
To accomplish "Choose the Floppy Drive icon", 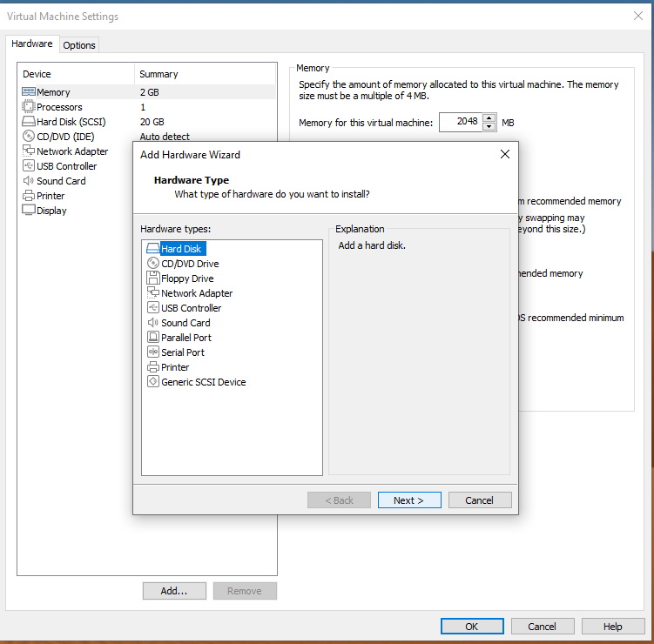I will [153, 278].
